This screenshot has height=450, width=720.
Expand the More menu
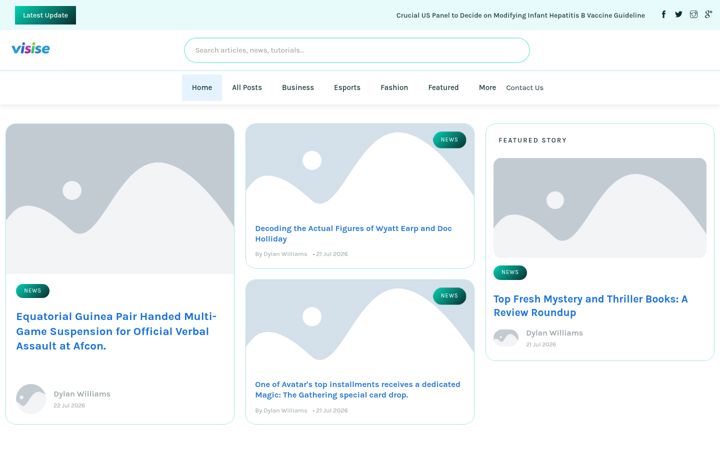pyautogui.click(x=487, y=87)
